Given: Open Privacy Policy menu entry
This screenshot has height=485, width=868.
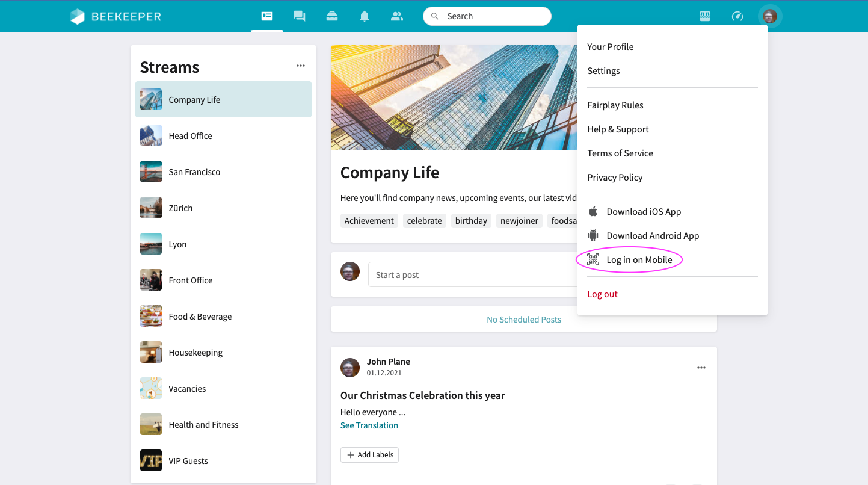Looking at the screenshot, I should 615,178.
